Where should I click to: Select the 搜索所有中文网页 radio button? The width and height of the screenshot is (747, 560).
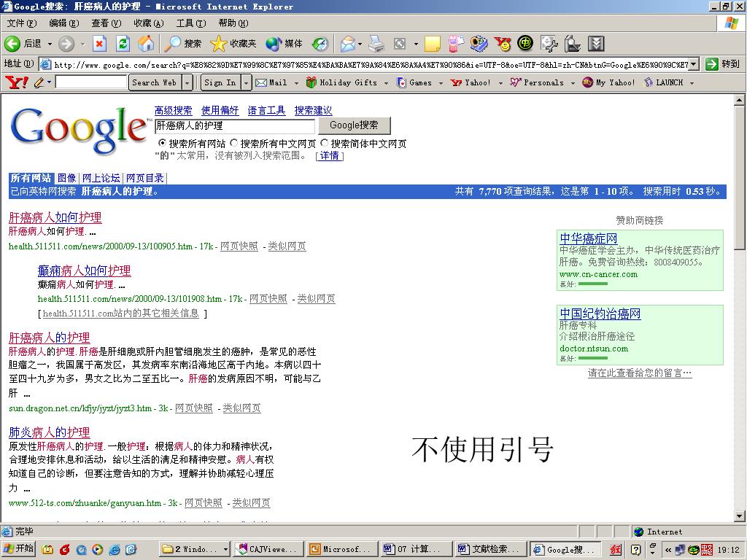(233, 143)
